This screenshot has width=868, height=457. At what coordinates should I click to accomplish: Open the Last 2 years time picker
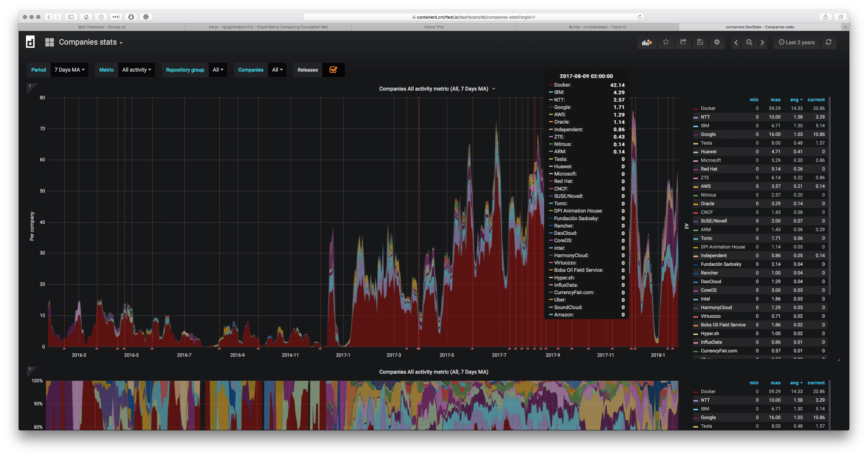coord(796,42)
